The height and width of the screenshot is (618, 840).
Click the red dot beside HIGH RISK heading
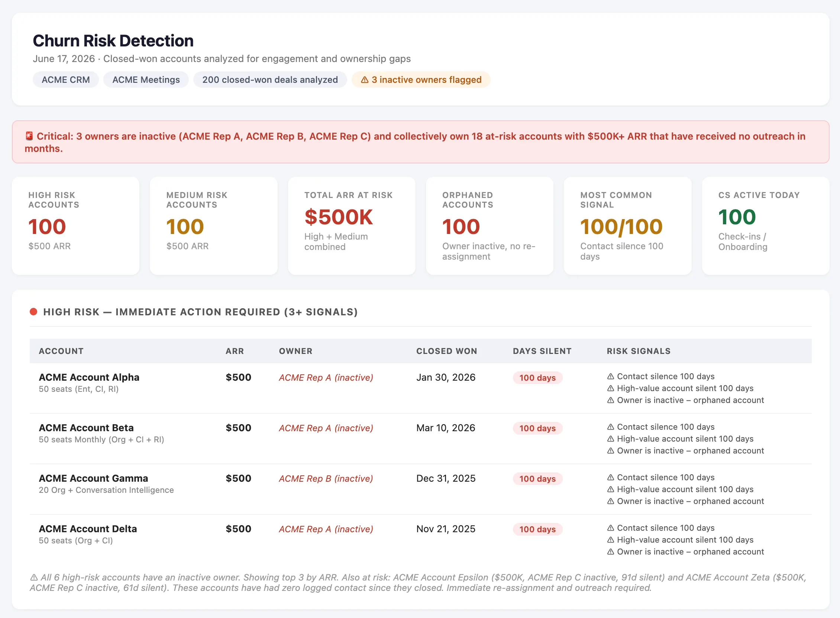pos(33,312)
